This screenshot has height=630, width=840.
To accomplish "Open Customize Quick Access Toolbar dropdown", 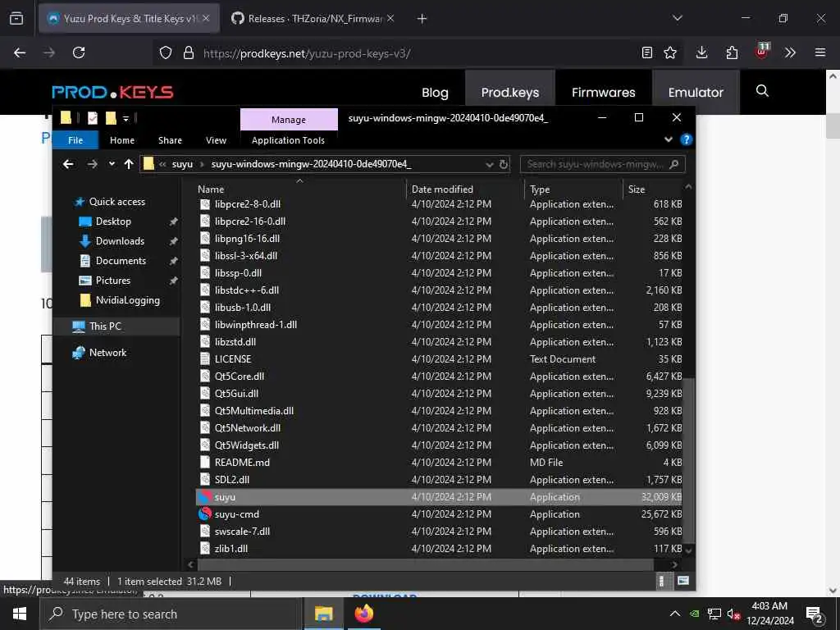I will tap(126, 118).
